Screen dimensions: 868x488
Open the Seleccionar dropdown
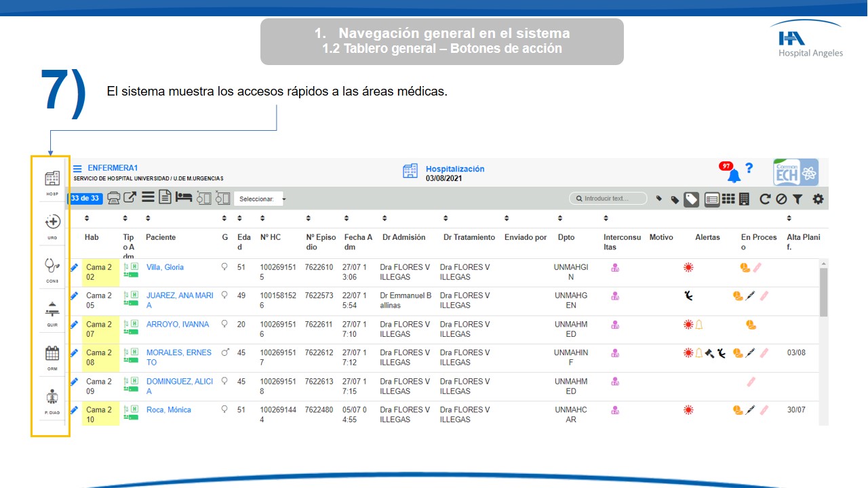pyautogui.click(x=261, y=199)
